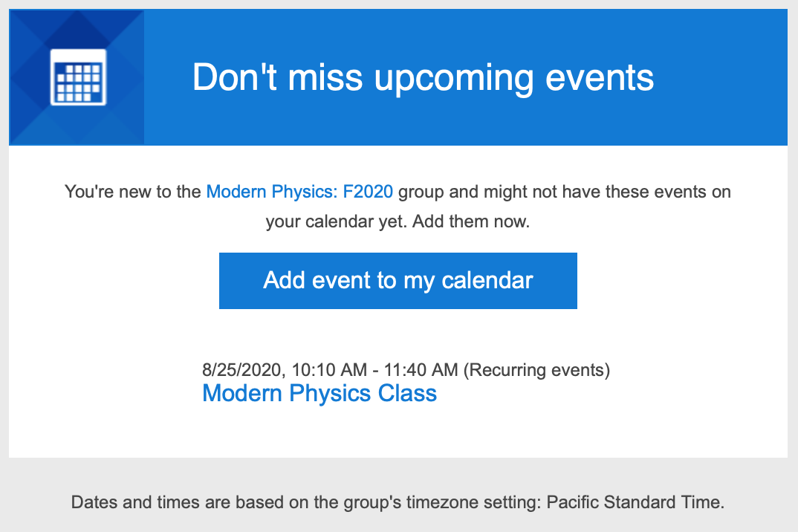Screen dimensions: 798x532
Task: Click the white calendar grid icon
Action: point(78,77)
